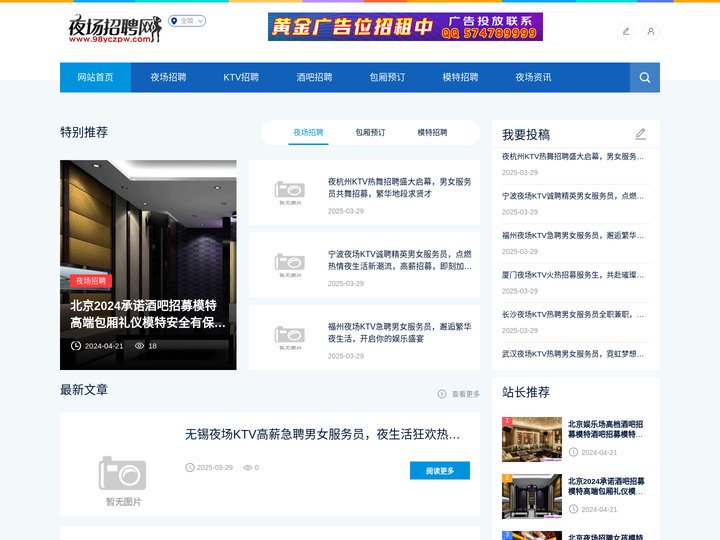Click clock icon on featured image
Screen dimensions: 720x540
76,346
